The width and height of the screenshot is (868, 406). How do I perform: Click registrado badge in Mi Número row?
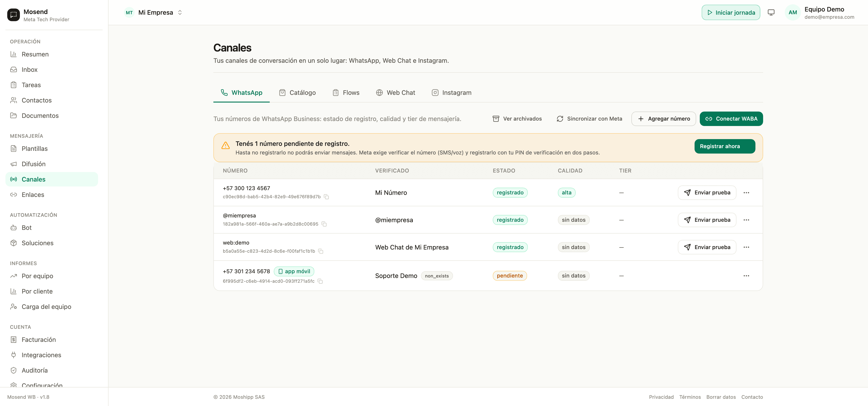[510, 193]
